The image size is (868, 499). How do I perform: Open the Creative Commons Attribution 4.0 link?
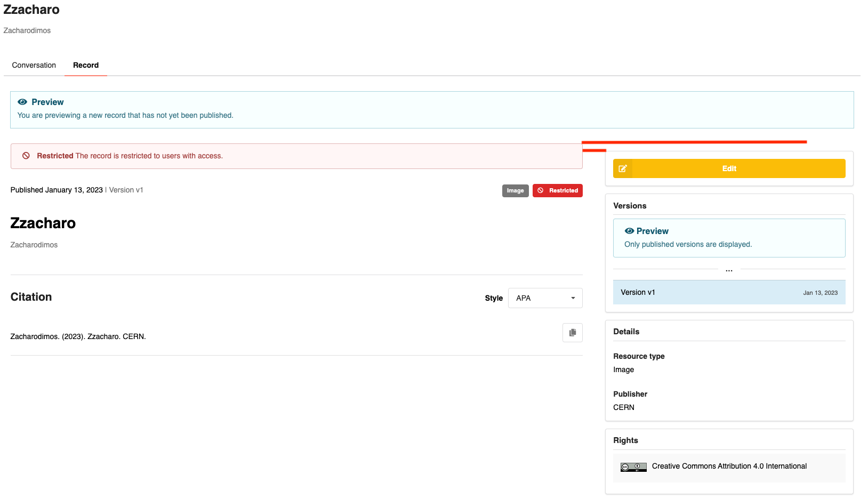tap(729, 466)
